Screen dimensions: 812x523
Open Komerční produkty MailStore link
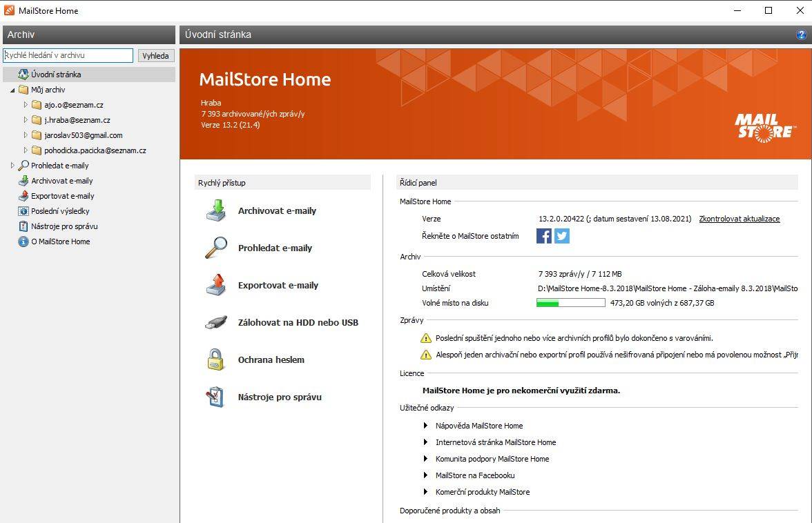click(x=483, y=492)
